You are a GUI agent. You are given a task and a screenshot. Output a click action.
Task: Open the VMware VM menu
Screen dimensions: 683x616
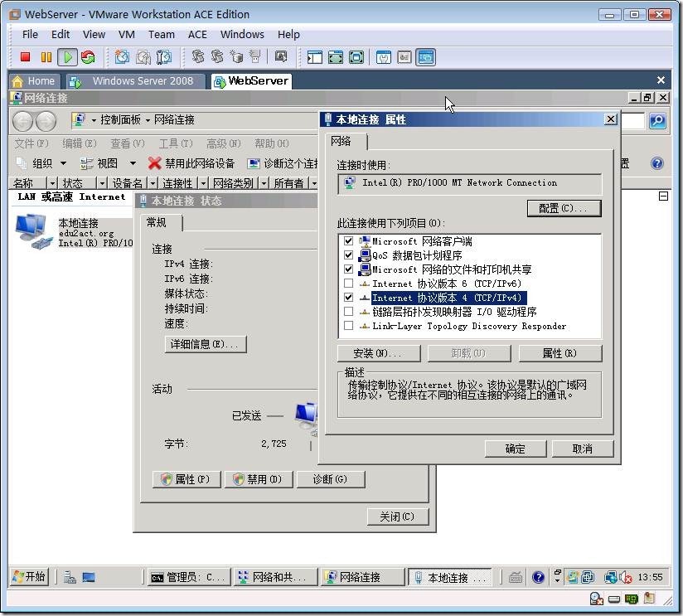126,35
